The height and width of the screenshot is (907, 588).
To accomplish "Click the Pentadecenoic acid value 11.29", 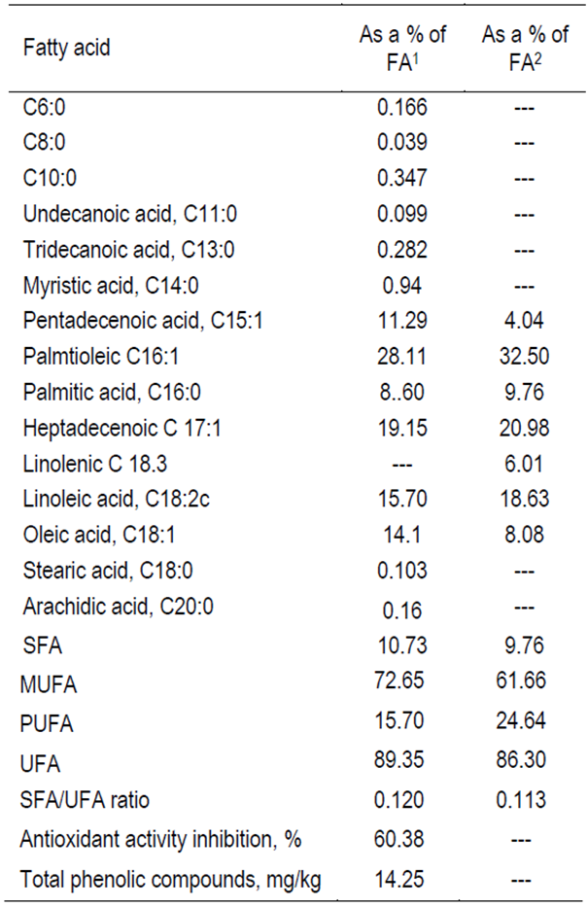I will [x=402, y=321].
